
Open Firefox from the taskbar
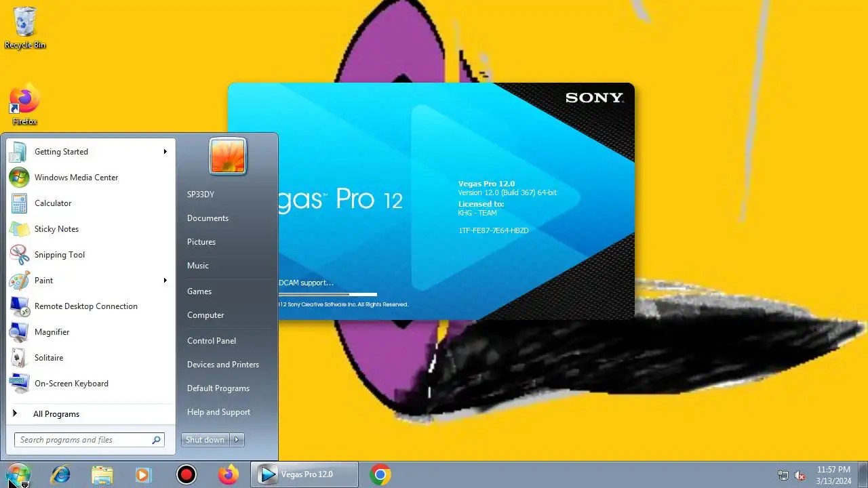click(x=228, y=474)
